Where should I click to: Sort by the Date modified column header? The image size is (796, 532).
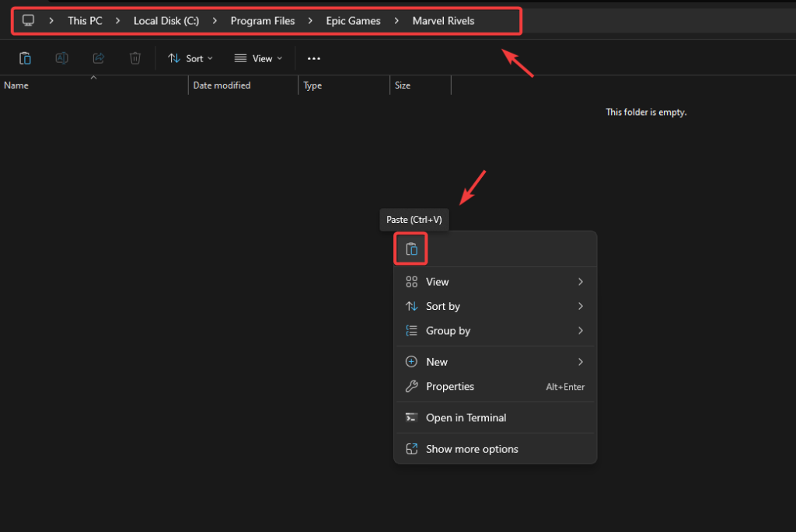tap(222, 85)
